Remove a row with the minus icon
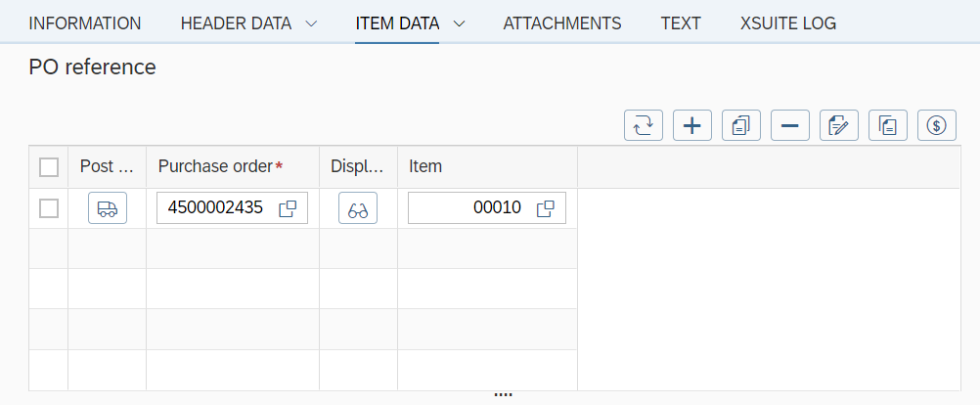This screenshot has height=405, width=980. tap(790, 125)
